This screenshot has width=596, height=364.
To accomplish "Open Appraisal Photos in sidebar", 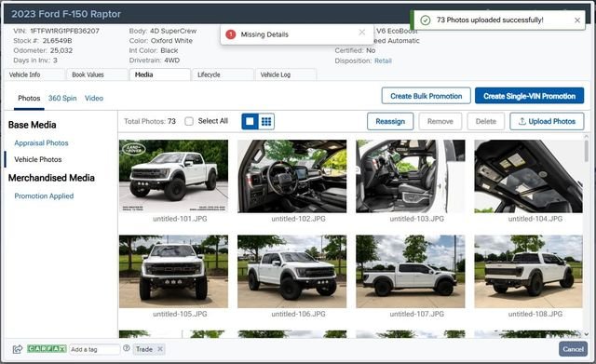I will coord(41,142).
